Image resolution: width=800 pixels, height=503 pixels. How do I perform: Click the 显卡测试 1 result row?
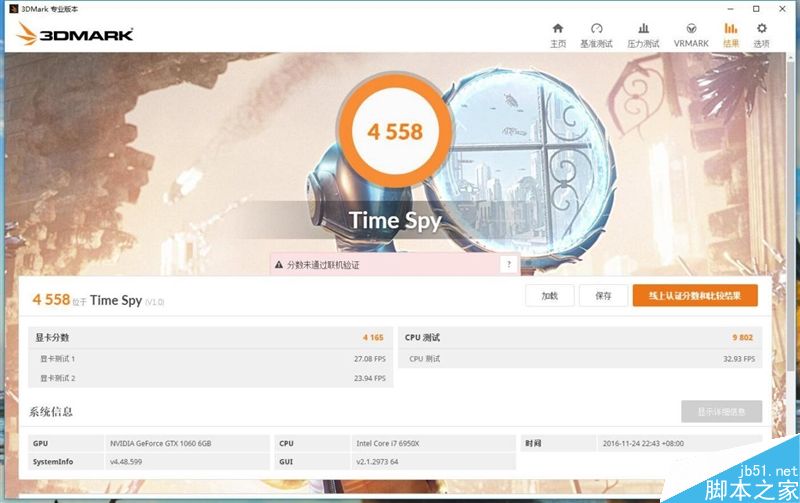click(x=211, y=359)
